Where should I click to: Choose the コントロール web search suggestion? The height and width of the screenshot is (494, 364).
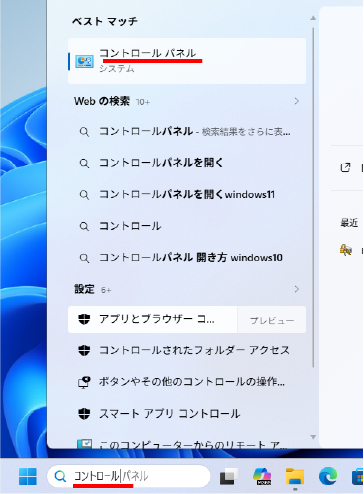[x=187, y=226]
